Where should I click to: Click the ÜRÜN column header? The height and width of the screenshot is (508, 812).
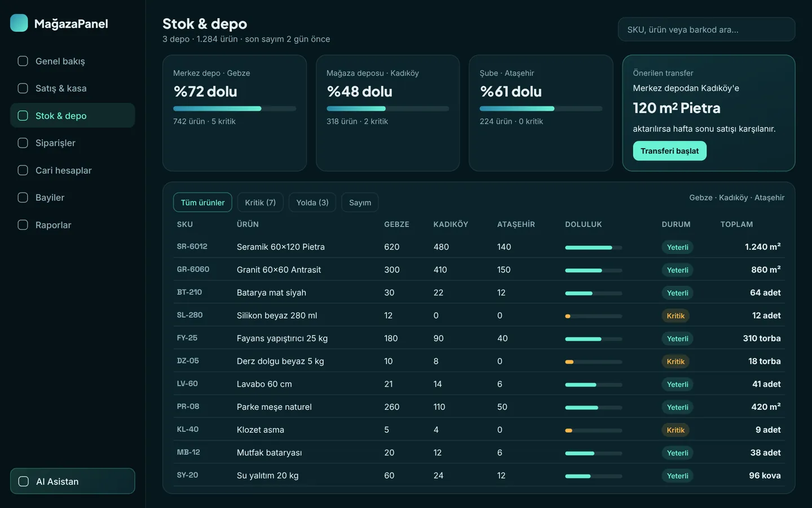click(248, 224)
